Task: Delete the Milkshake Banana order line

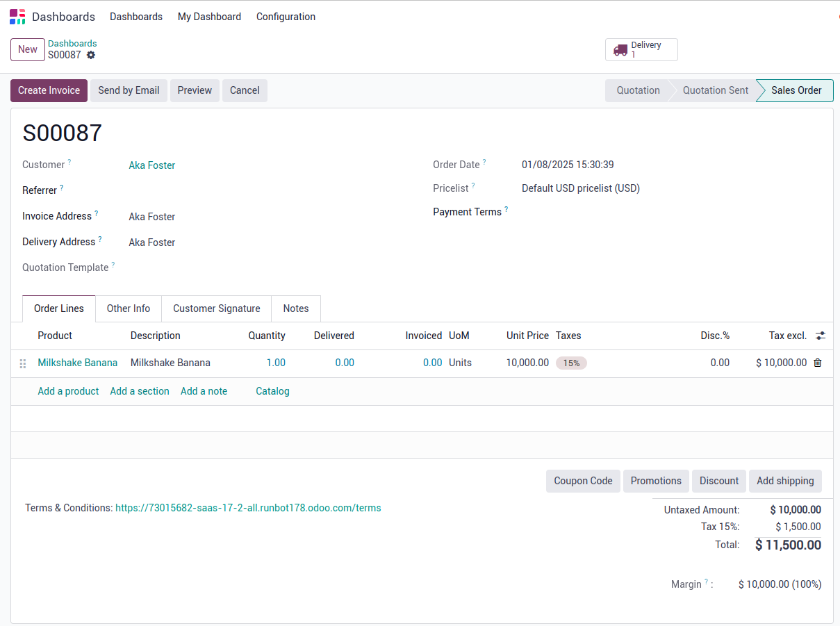Action: click(x=818, y=363)
